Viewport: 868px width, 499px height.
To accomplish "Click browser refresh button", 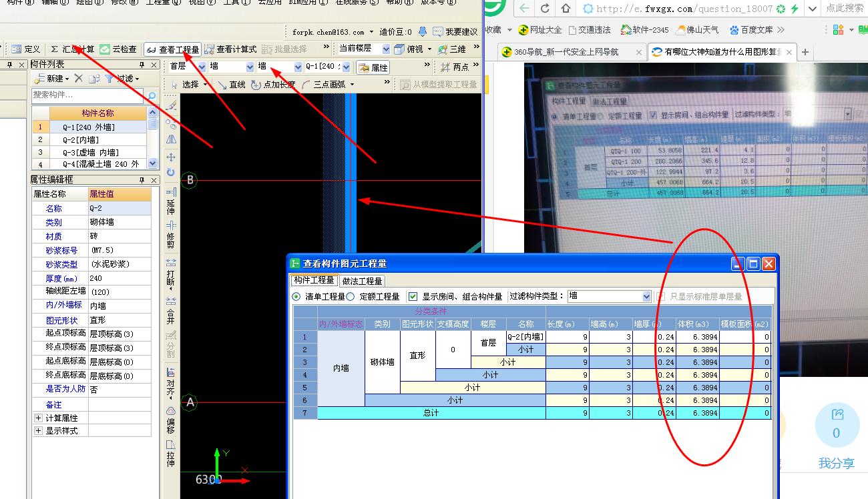I will click(x=546, y=9).
